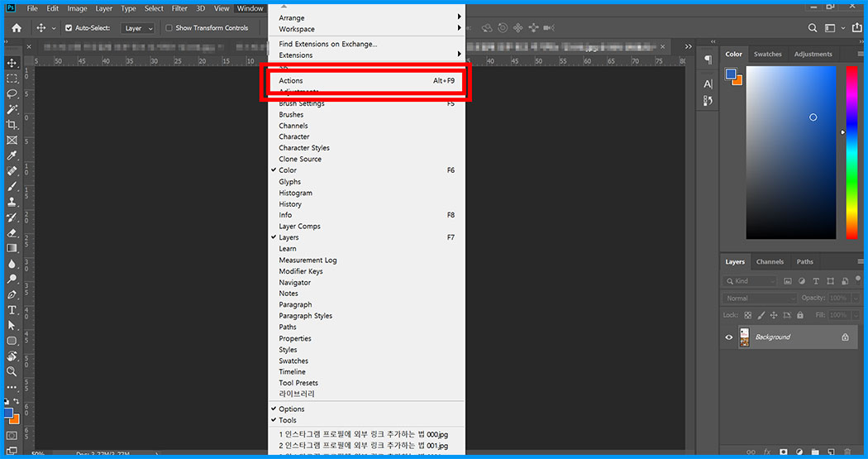
Task: Choose History from the Window menu
Action: click(366, 203)
